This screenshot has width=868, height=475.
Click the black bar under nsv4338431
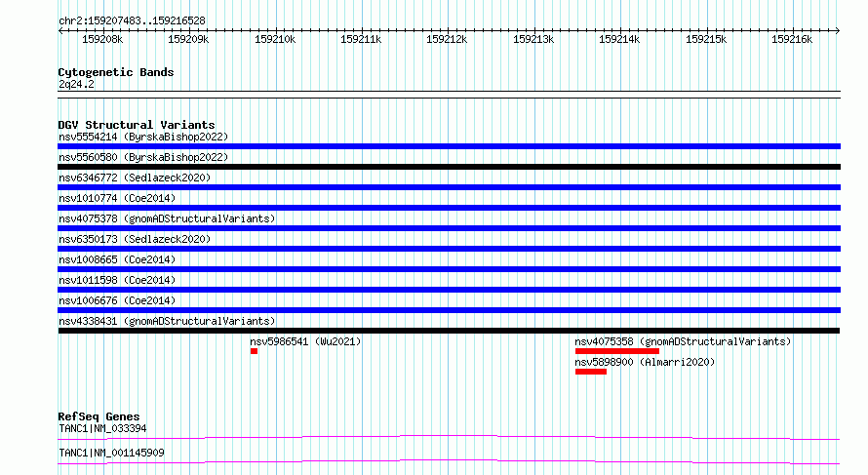coord(449,331)
